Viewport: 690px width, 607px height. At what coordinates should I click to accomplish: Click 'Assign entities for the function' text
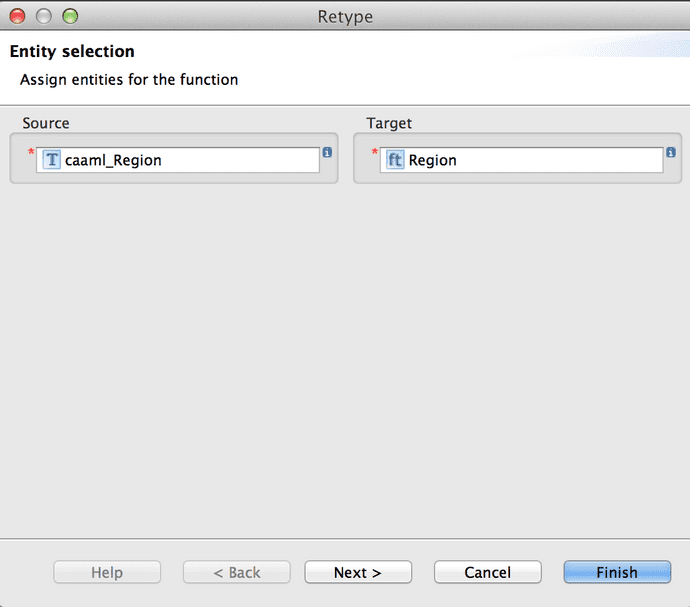click(x=129, y=80)
